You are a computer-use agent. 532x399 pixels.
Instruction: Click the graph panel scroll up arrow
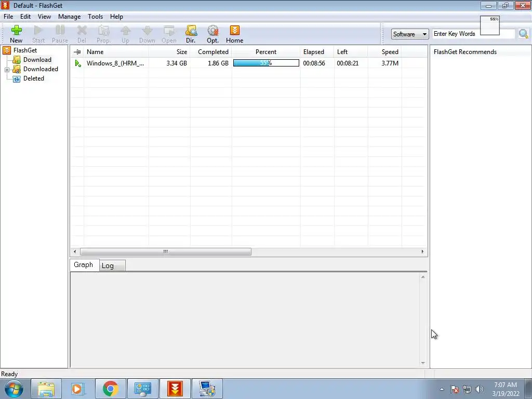pos(423,277)
